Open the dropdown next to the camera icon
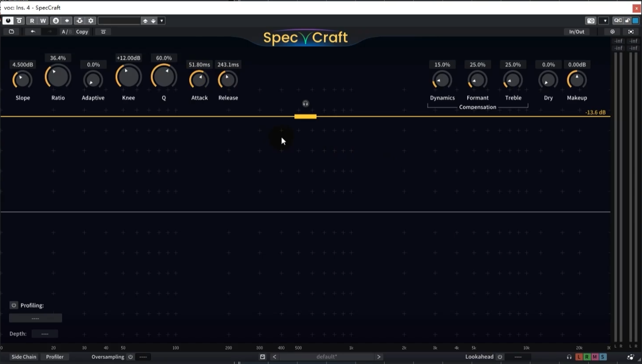This screenshot has height=364, width=642. (x=604, y=21)
